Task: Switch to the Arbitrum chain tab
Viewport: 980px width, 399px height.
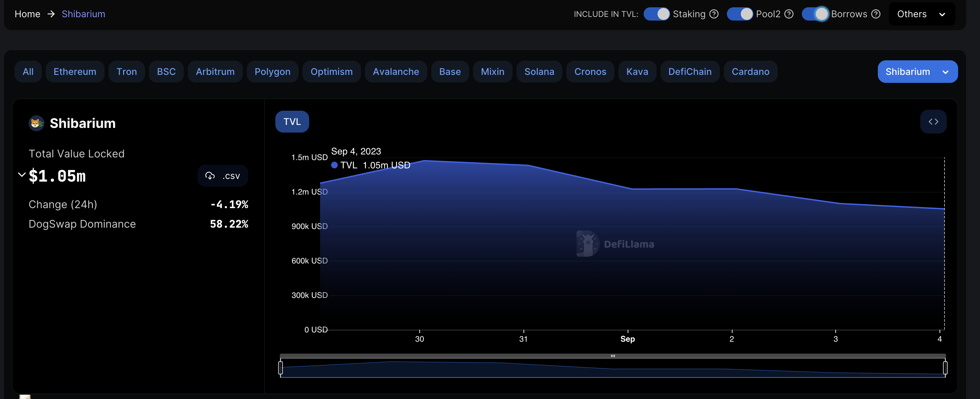Action: [215, 72]
